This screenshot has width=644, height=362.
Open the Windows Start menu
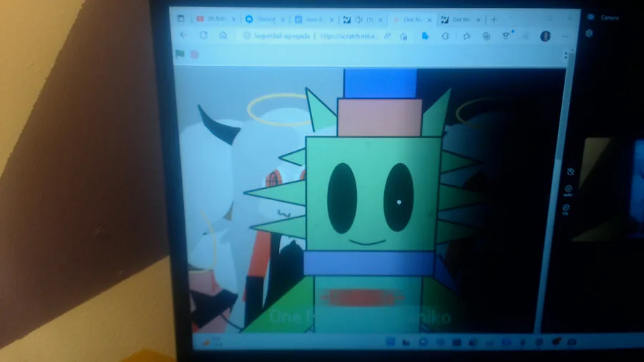tap(390, 342)
